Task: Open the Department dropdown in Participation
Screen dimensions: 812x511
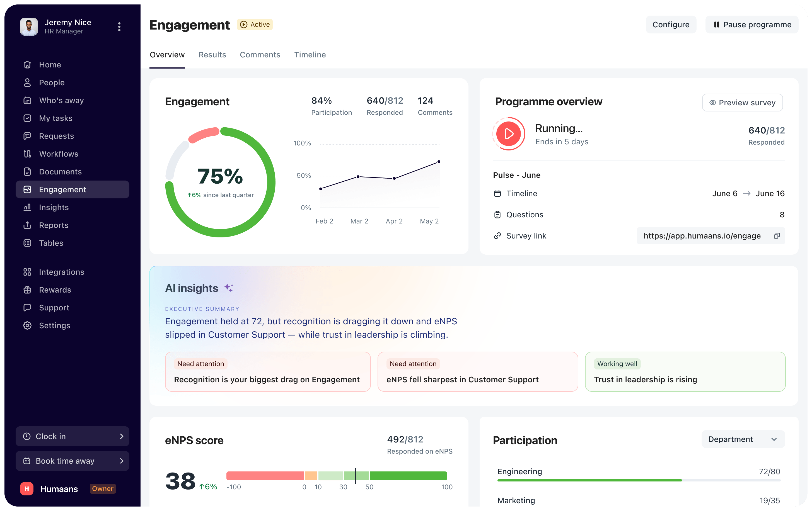Action: (x=743, y=439)
